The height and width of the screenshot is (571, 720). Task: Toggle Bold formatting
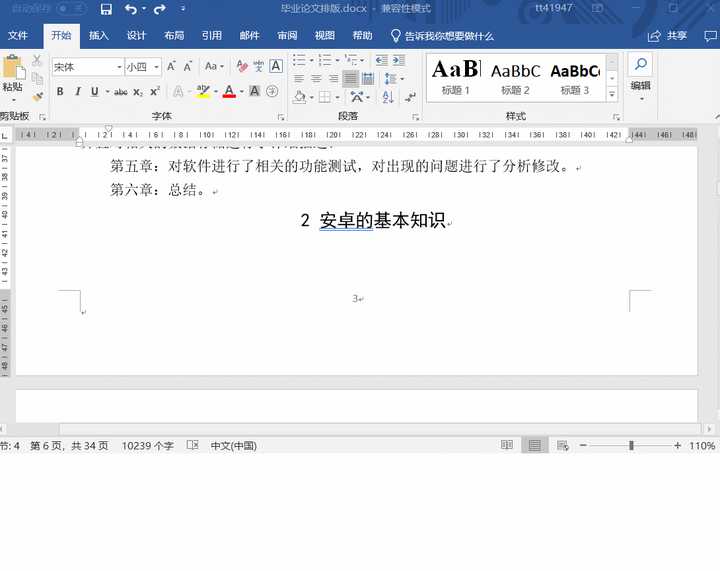[60, 91]
